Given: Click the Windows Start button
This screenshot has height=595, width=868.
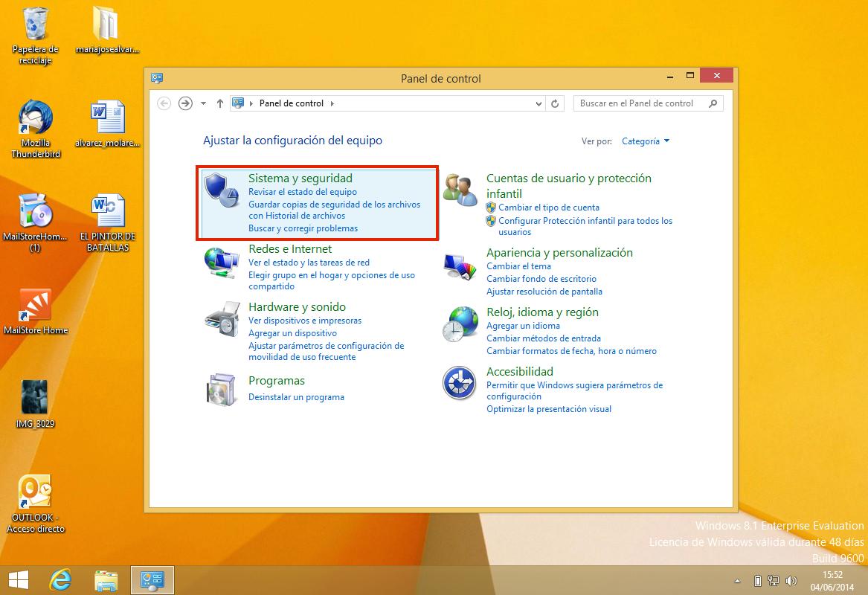Looking at the screenshot, I should (18, 579).
